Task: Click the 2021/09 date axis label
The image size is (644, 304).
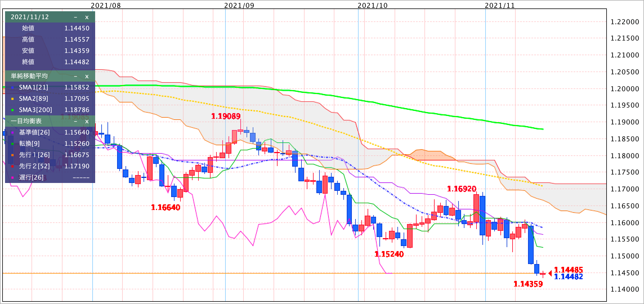Action: point(239,6)
